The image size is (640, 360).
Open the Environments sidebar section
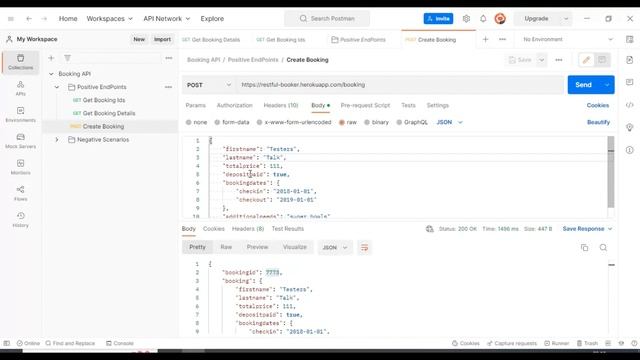point(20,115)
